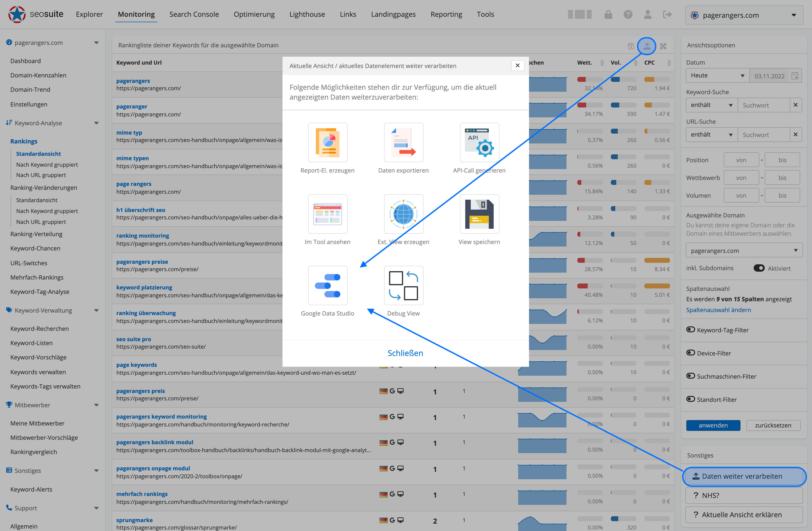The image size is (812, 531).
Task: Open the user profile icon
Action: [x=648, y=14]
